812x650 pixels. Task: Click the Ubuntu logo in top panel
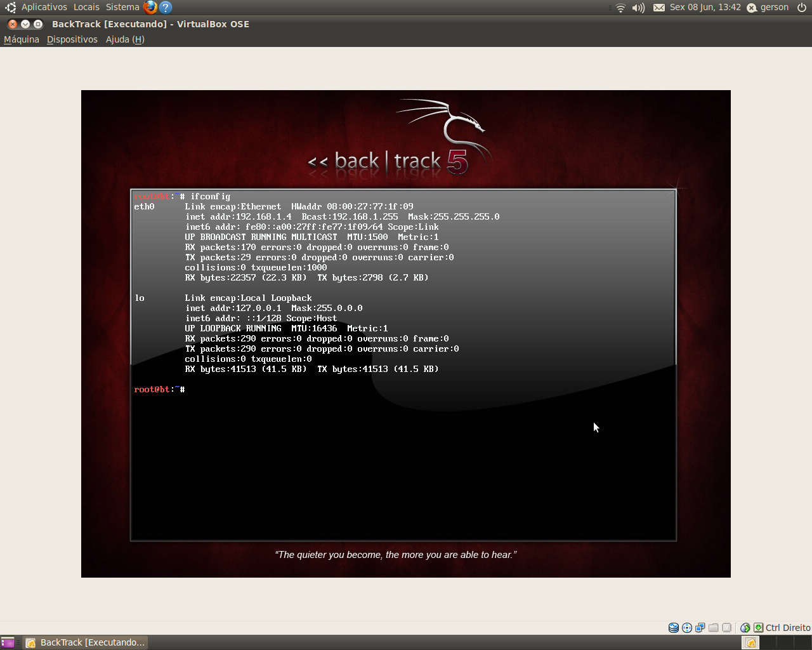10,8
